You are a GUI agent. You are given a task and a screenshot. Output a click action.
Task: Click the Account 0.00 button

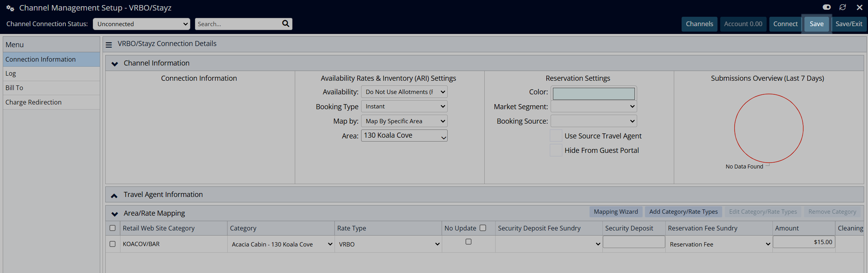point(743,24)
